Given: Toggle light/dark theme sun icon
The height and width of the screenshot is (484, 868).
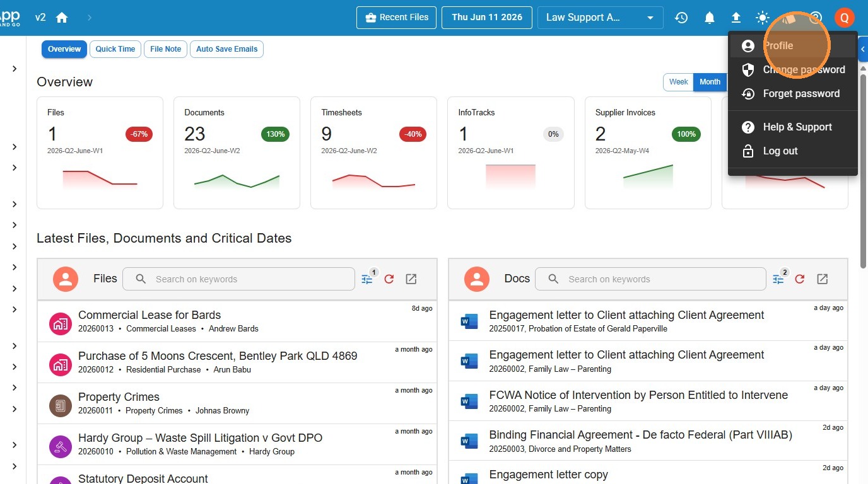Looking at the screenshot, I should click(x=763, y=18).
